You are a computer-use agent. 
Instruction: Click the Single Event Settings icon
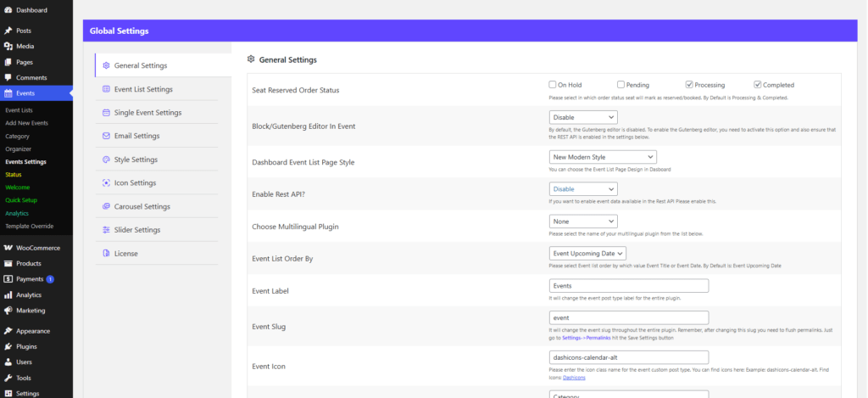[x=106, y=113]
